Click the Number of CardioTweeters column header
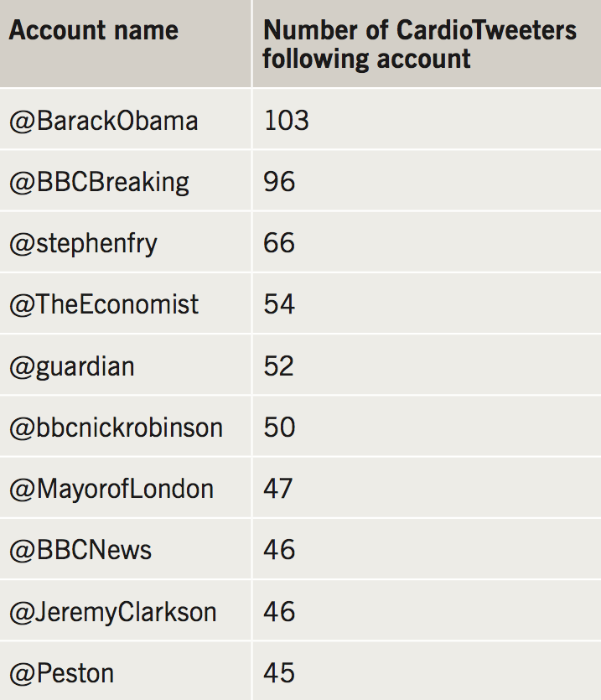 point(420,44)
